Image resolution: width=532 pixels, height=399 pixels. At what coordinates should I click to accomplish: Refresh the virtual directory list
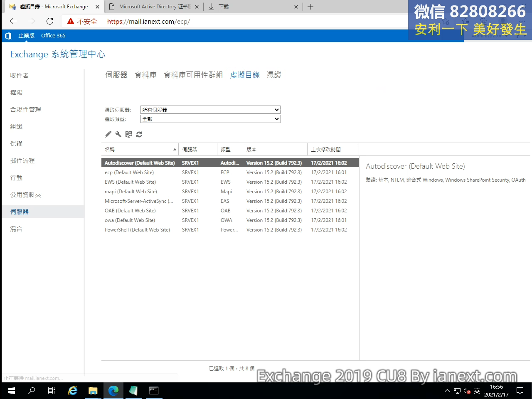tap(139, 134)
